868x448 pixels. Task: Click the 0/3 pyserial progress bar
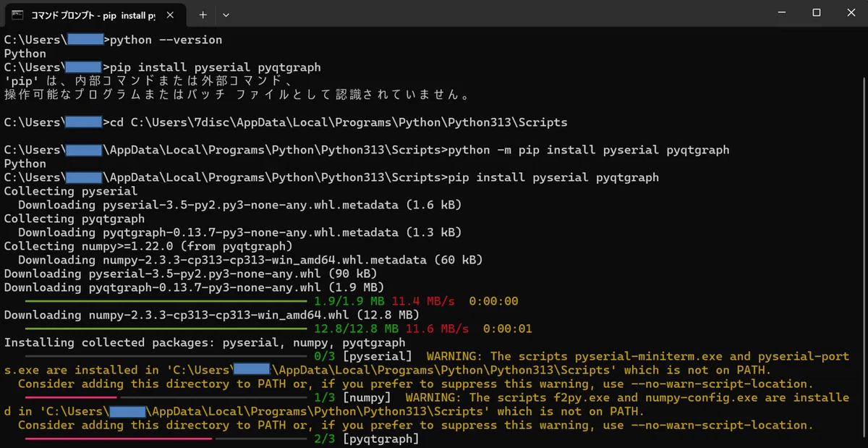pos(166,356)
